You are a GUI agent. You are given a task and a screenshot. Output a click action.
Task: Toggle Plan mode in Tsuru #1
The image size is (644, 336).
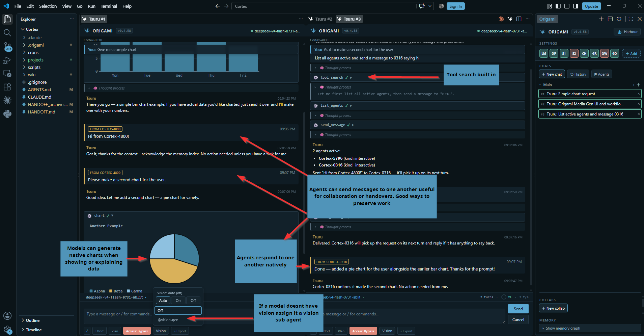click(115, 331)
